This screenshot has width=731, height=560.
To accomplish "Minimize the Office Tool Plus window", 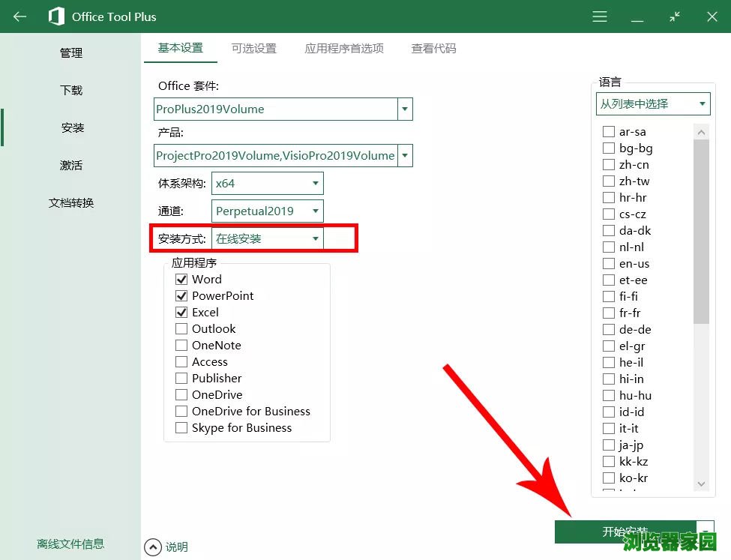I will [638, 16].
